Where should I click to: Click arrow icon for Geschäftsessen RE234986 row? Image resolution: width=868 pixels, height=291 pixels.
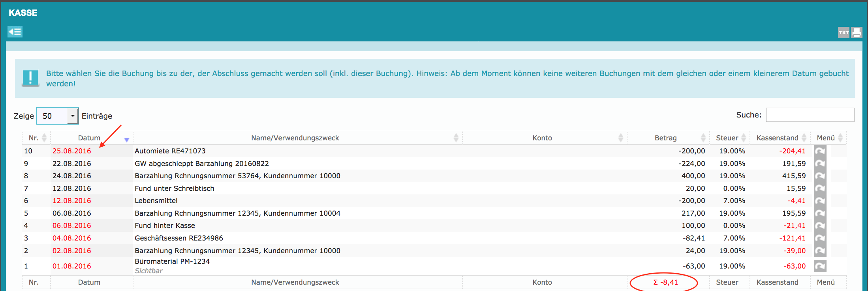coord(820,238)
